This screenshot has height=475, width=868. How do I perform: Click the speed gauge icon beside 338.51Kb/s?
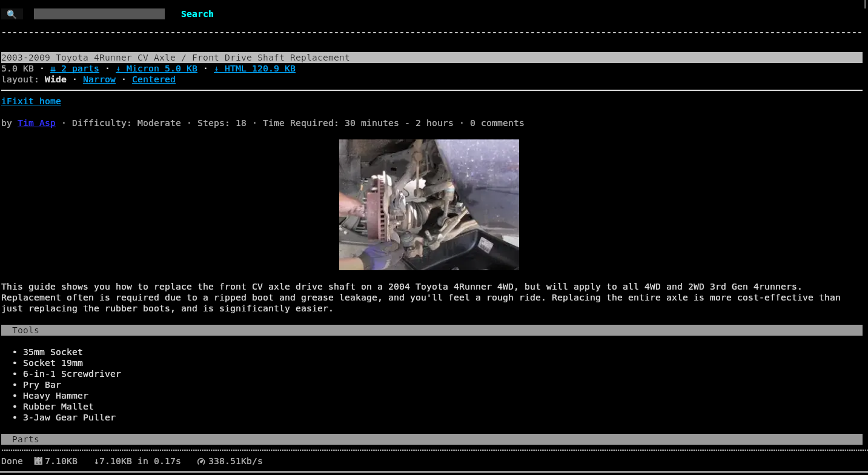[x=202, y=461]
